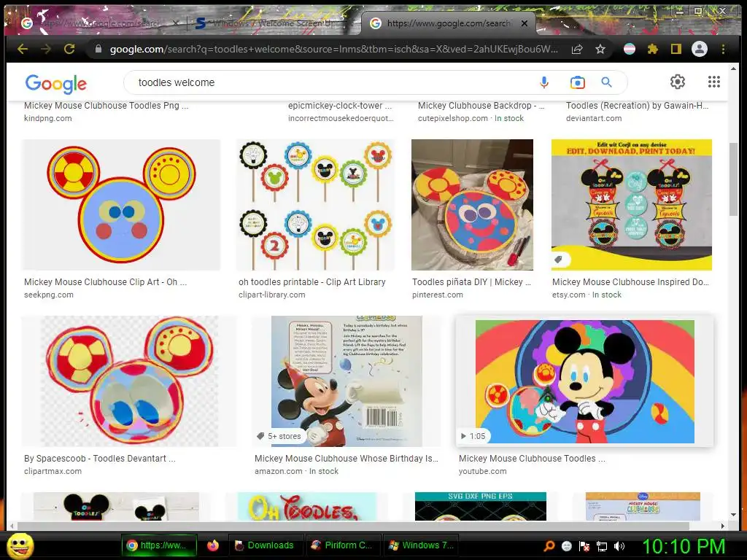Click the clipartmax.com source text

[x=53, y=472]
